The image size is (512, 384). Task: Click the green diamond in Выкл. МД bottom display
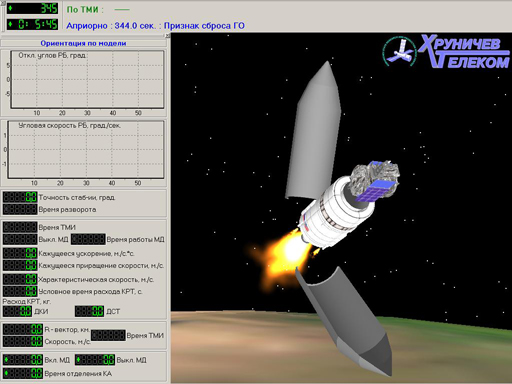(79, 360)
